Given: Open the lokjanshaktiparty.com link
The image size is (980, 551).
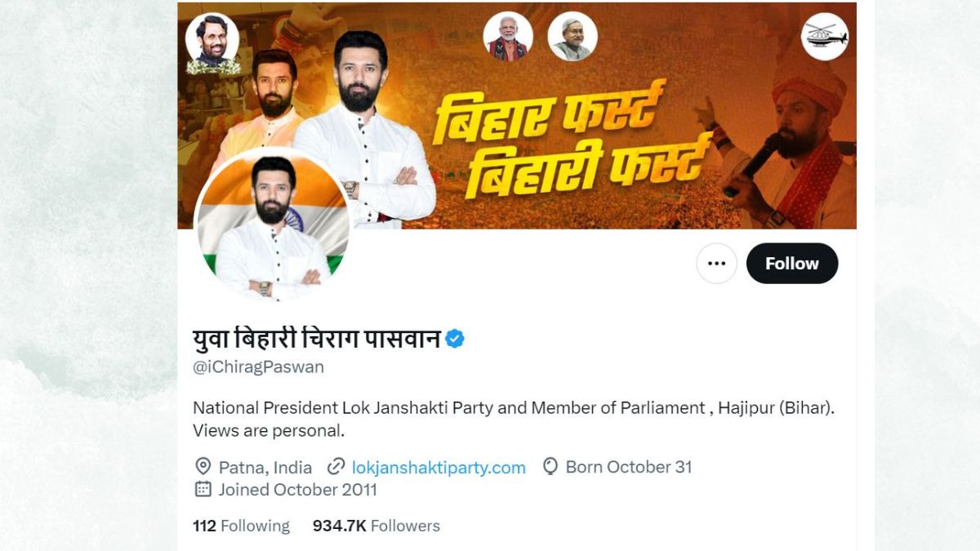Looking at the screenshot, I should [x=439, y=468].
